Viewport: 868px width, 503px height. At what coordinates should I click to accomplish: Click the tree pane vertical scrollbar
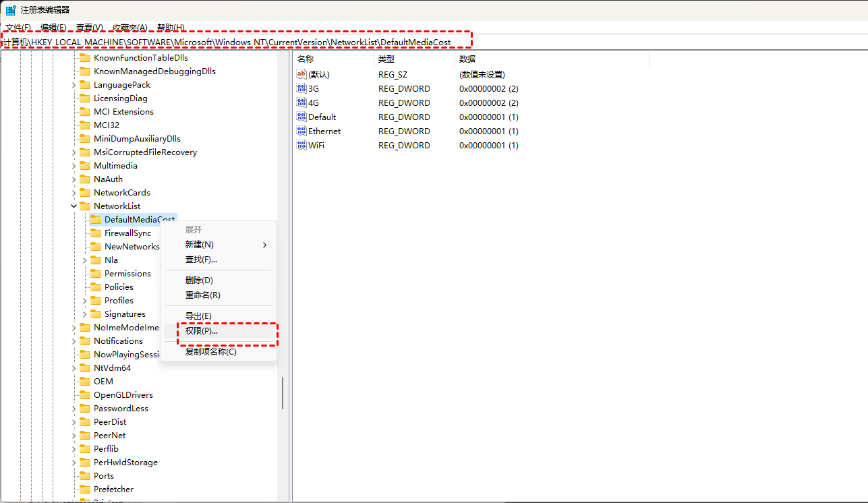pos(282,392)
